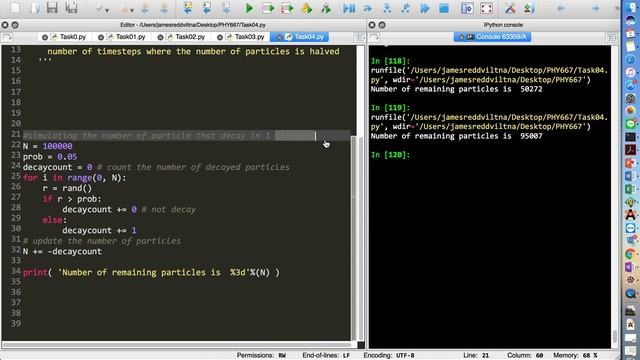Viewport: 640px width, 360px height.
Task: Step into the function in the debugger
Action: [387, 8]
